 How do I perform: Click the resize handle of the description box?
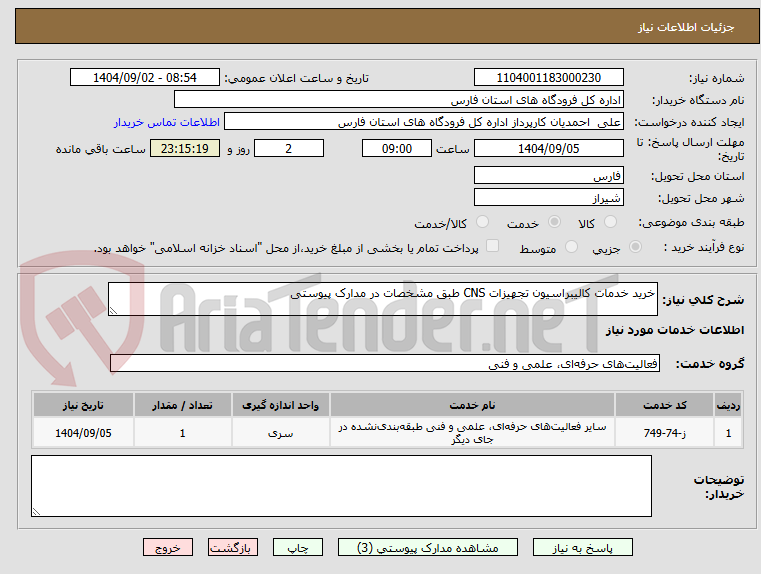click(x=113, y=311)
